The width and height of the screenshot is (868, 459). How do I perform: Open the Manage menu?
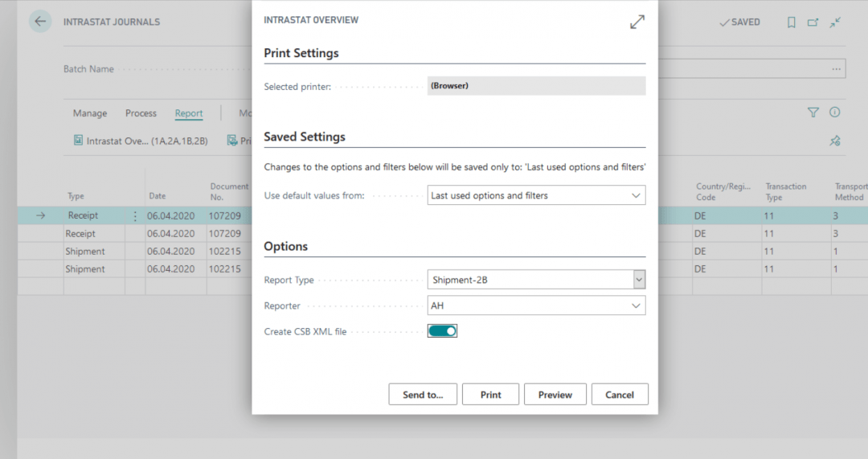pyautogui.click(x=90, y=113)
